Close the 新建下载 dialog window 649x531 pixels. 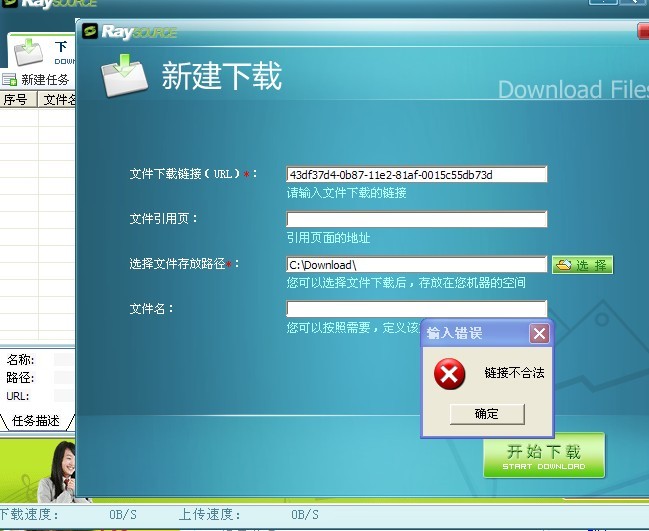643,31
